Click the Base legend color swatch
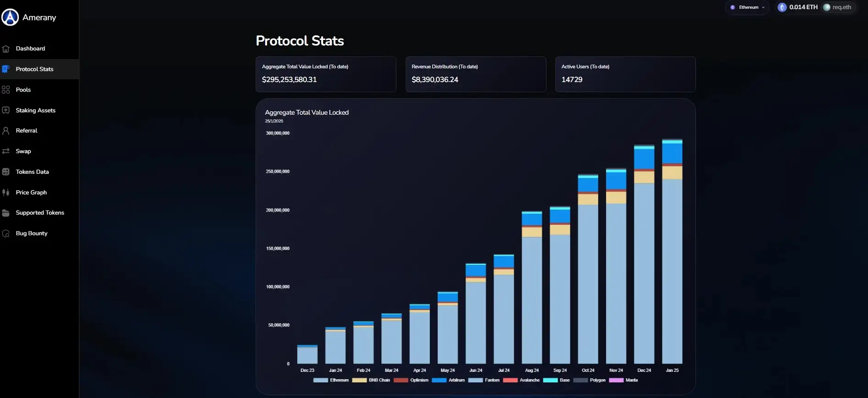 [550, 380]
